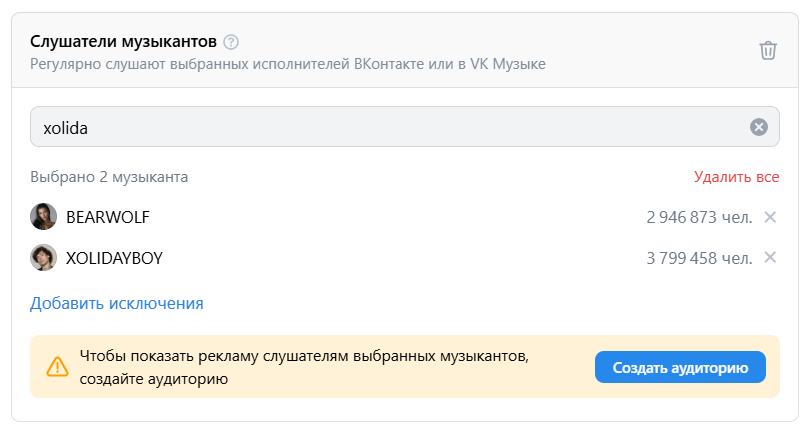Click into the musician search input
809x434 pixels.
click(x=390, y=127)
